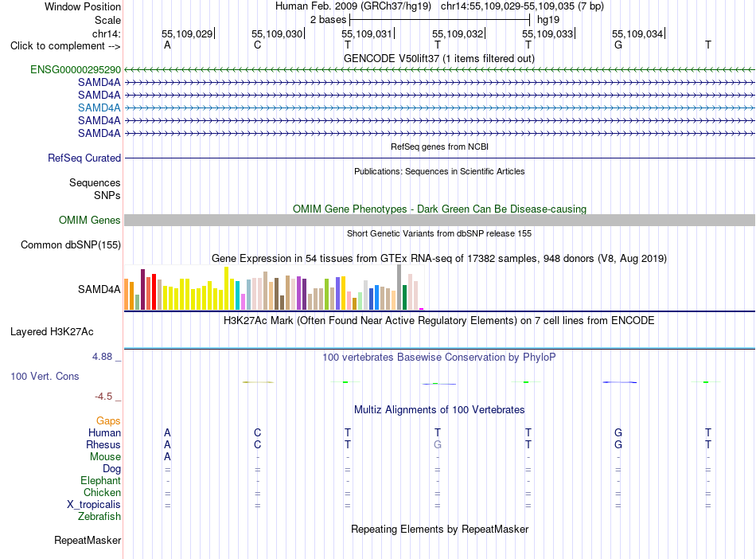Open the RefSeq Curated track label
This screenshot has height=559, width=756.
coord(84,158)
